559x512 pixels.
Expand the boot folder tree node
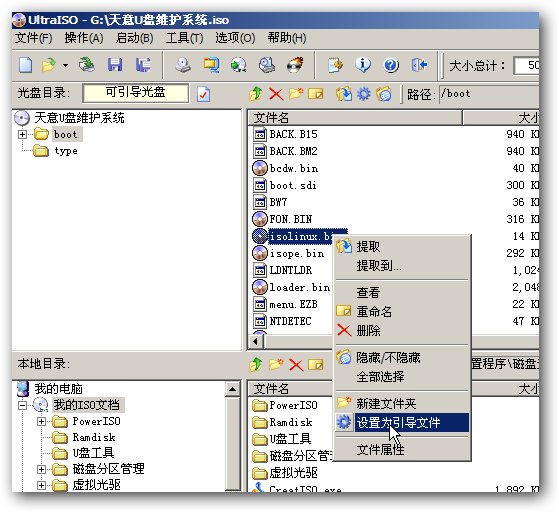[22, 134]
